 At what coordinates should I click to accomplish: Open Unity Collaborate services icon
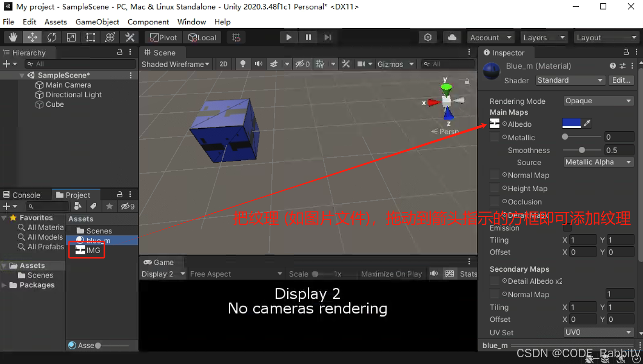coord(428,37)
